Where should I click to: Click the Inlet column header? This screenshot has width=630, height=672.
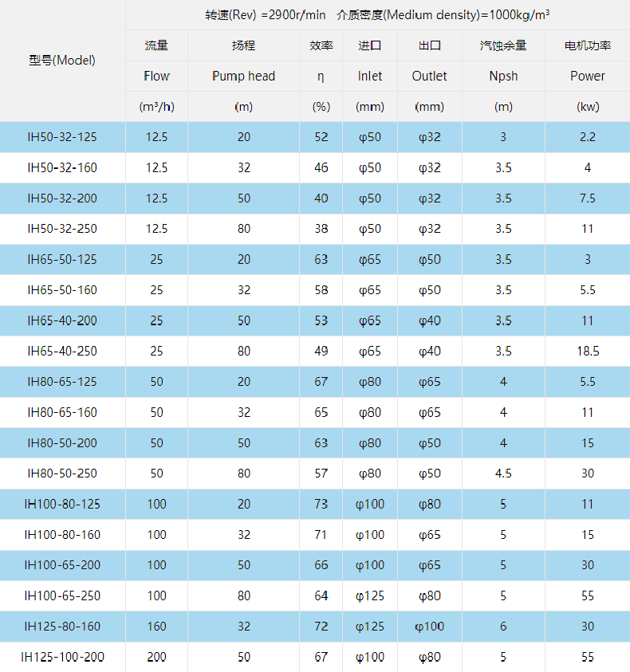[370, 77]
